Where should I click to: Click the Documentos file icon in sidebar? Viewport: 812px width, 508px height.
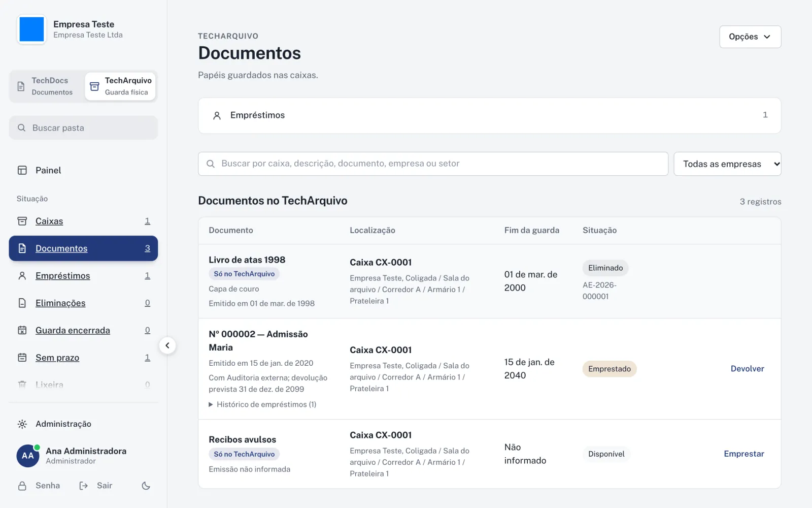pyautogui.click(x=22, y=248)
